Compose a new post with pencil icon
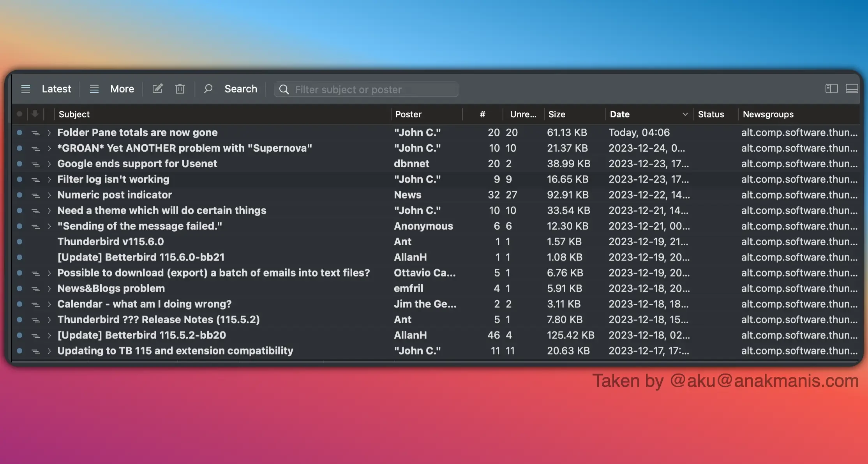This screenshot has width=868, height=464. (x=157, y=89)
